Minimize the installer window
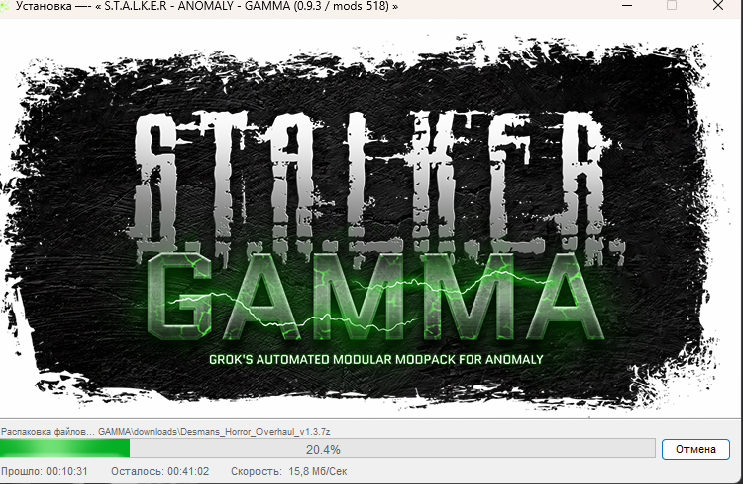743x484 pixels. click(x=627, y=6)
